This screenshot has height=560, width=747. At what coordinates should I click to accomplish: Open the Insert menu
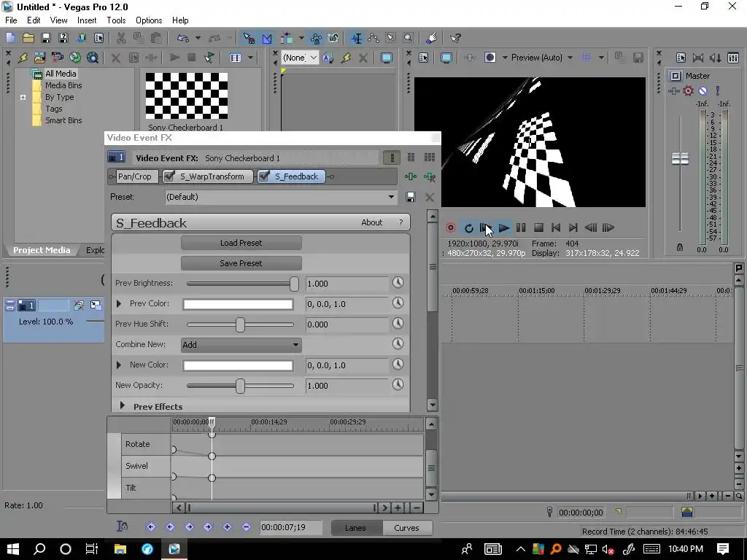pos(87,20)
